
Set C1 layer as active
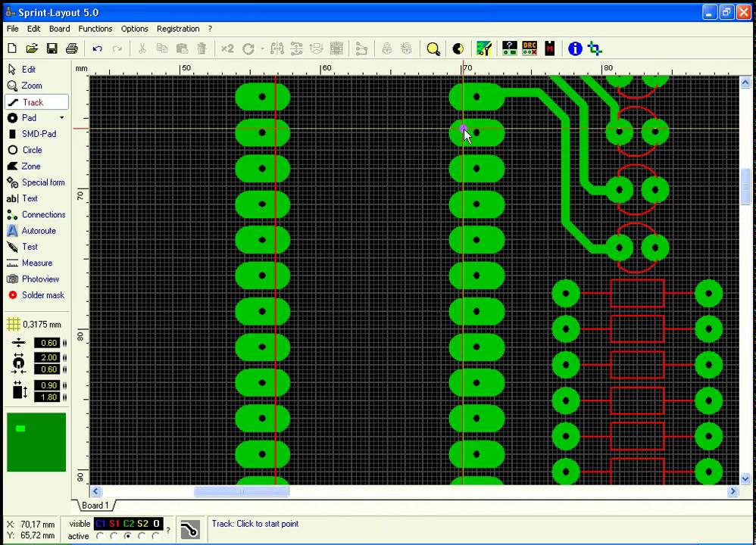100,536
